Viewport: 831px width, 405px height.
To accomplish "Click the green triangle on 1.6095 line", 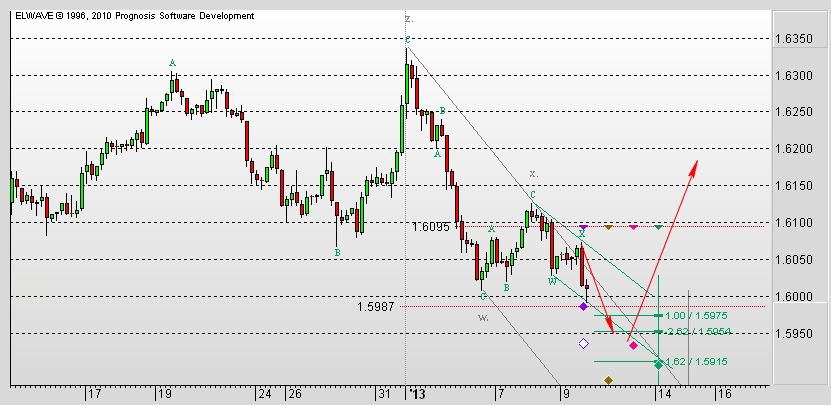I will coord(658,227).
